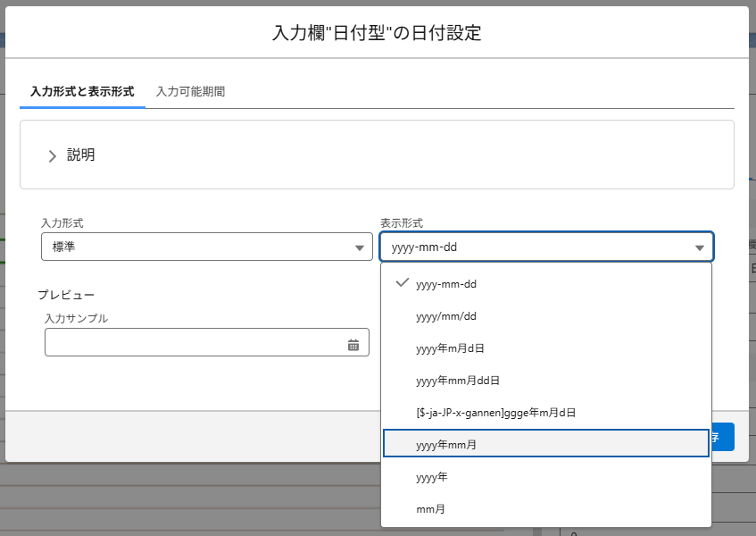The height and width of the screenshot is (536, 756).
Task: Select the yyyy/mm/dd format option
Action: pos(446,316)
